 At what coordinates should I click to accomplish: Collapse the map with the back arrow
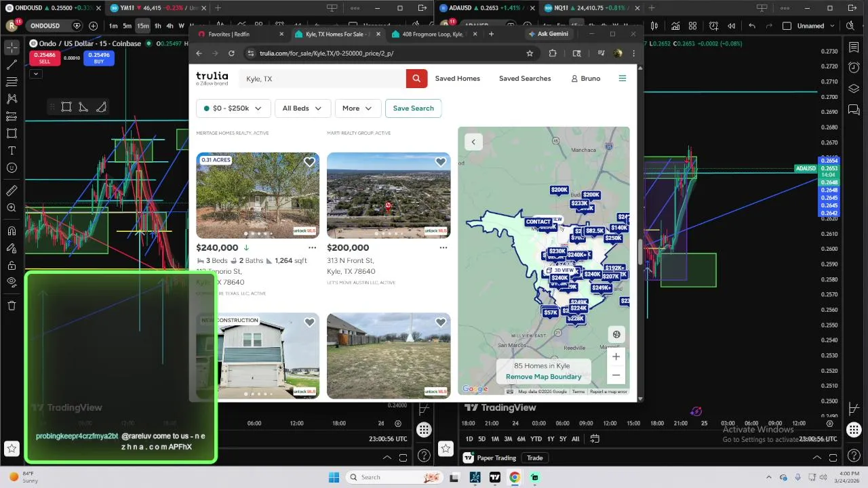click(473, 142)
